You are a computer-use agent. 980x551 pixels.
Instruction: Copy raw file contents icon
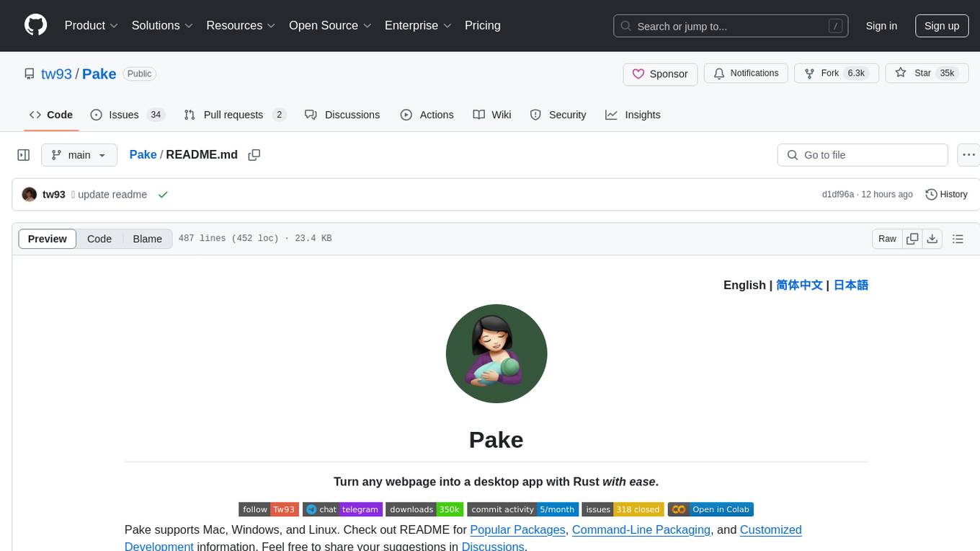pos(912,239)
